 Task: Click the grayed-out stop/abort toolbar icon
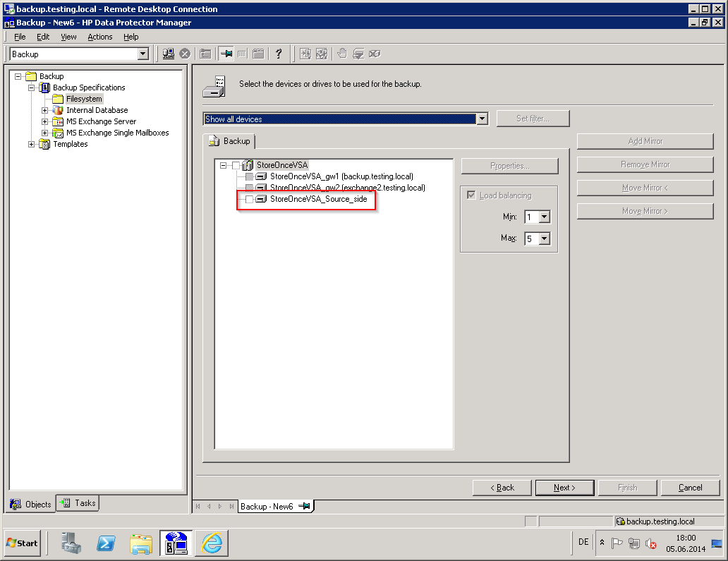pyautogui.click(x=185, y=54)
